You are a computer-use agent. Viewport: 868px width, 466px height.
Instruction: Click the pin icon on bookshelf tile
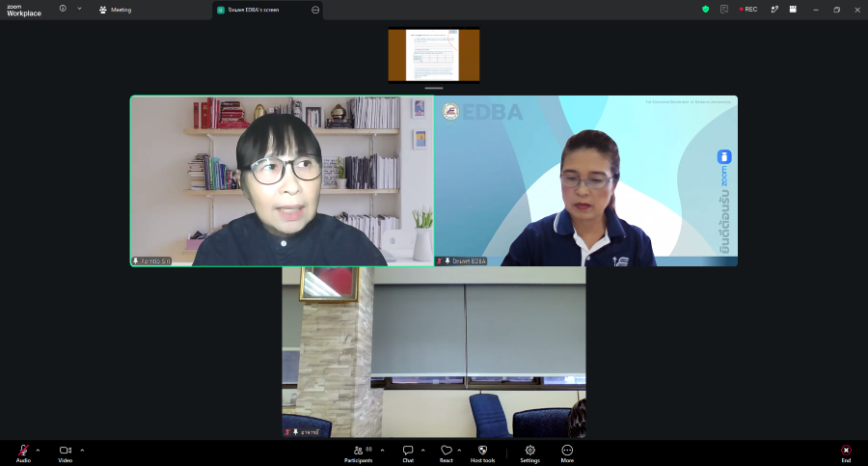click(136, 261)
